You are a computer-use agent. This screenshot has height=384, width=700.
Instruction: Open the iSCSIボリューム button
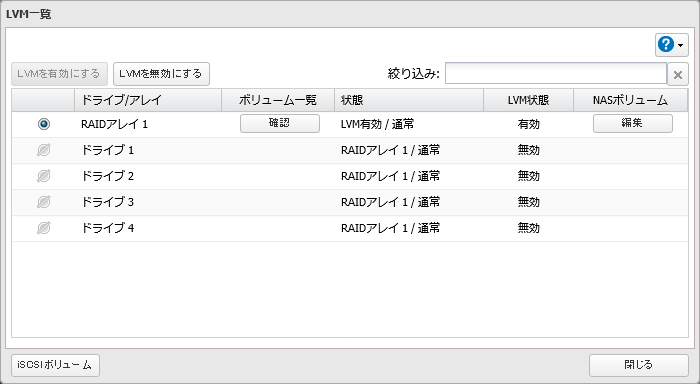55,365
